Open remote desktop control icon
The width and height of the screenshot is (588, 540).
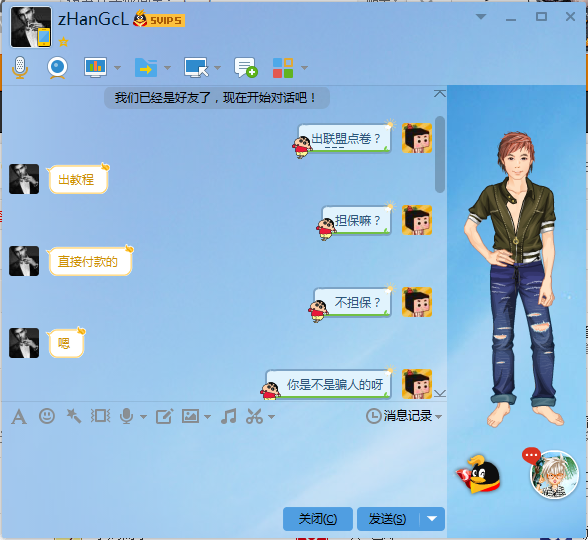pos(196,68)
